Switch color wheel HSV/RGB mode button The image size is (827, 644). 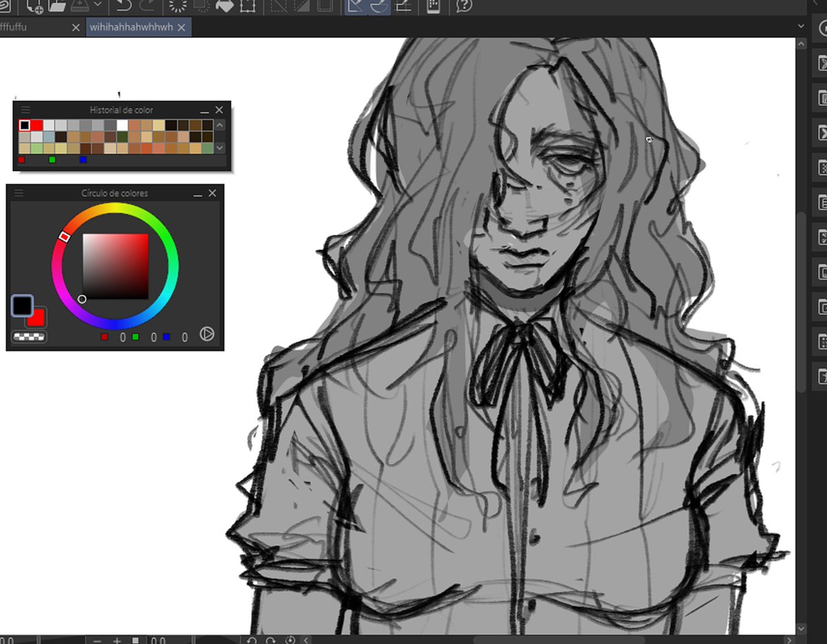[207, 334]
